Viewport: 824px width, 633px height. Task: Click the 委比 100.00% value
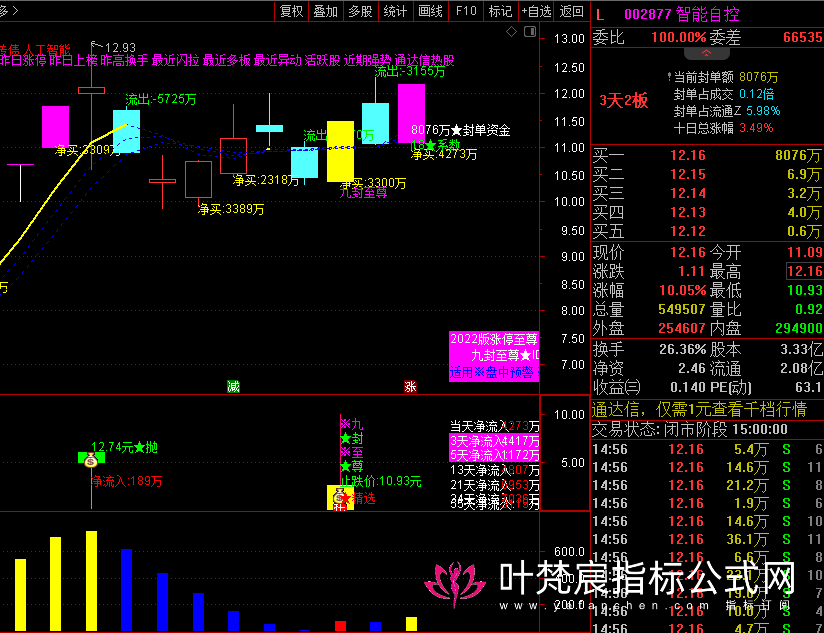click(x=678, y=37)
